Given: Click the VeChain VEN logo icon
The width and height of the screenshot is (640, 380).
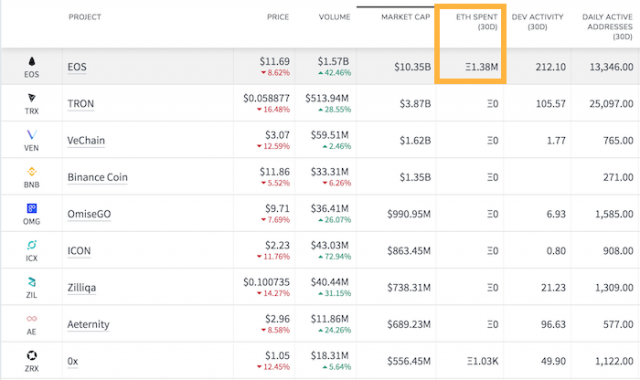Looking at the screenshot, I should 32,135.
